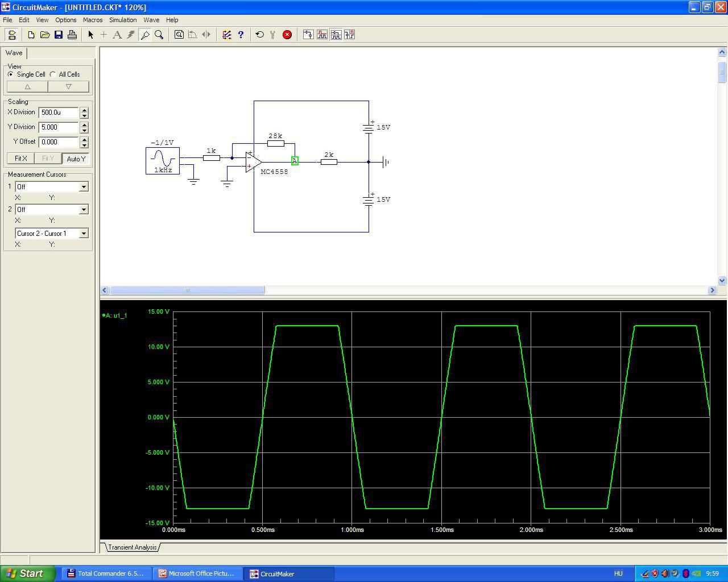This screenshot has width=728, height=582.
Task: Switch to Total Commander in taskbar
Action: pos(106,573)
